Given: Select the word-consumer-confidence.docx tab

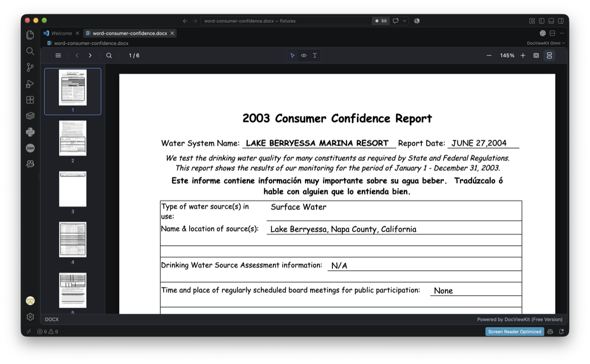Looking at the screenshot, I should coord(130,33).
